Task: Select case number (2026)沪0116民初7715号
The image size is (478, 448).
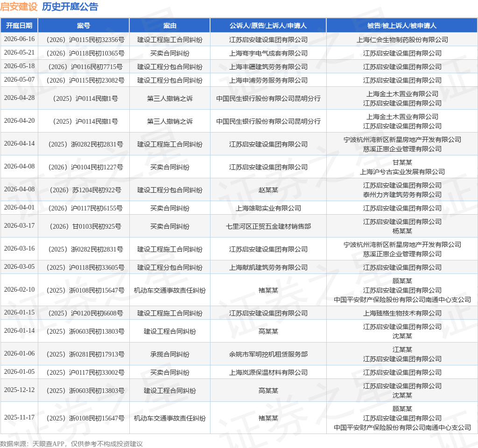Action: [85, 67]
